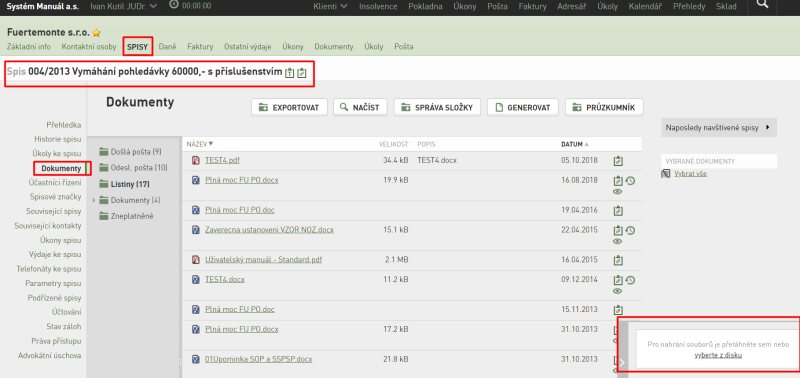Show version history for the 16.08.2018 document
This screenshot has height=378, width=800.
pos(630,180)
